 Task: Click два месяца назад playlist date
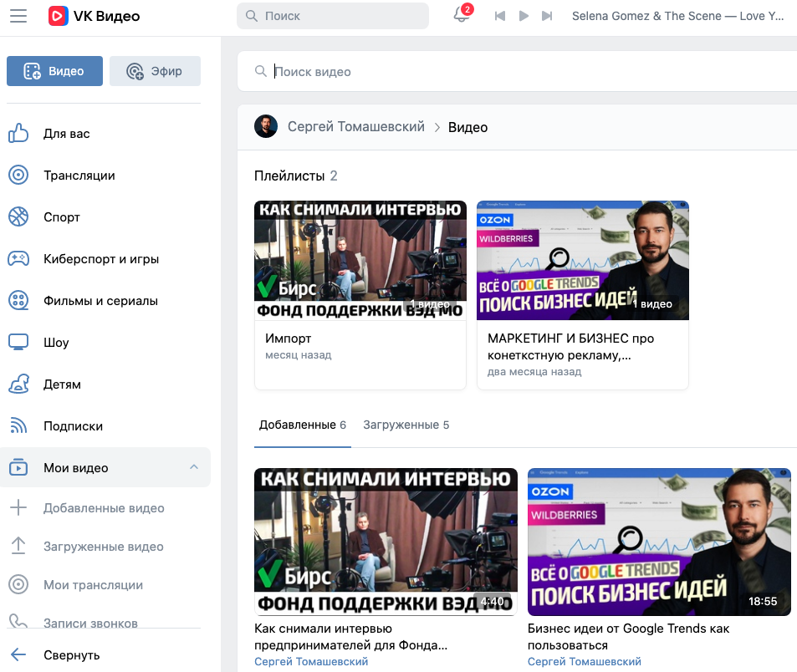(x=534, y=372)
